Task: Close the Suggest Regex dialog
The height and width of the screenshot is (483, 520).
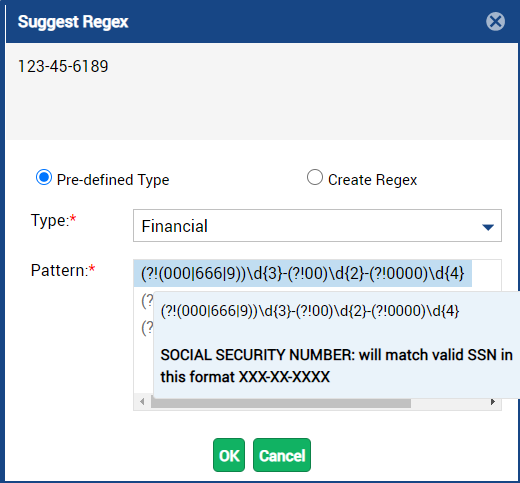Action: (495, 22)
